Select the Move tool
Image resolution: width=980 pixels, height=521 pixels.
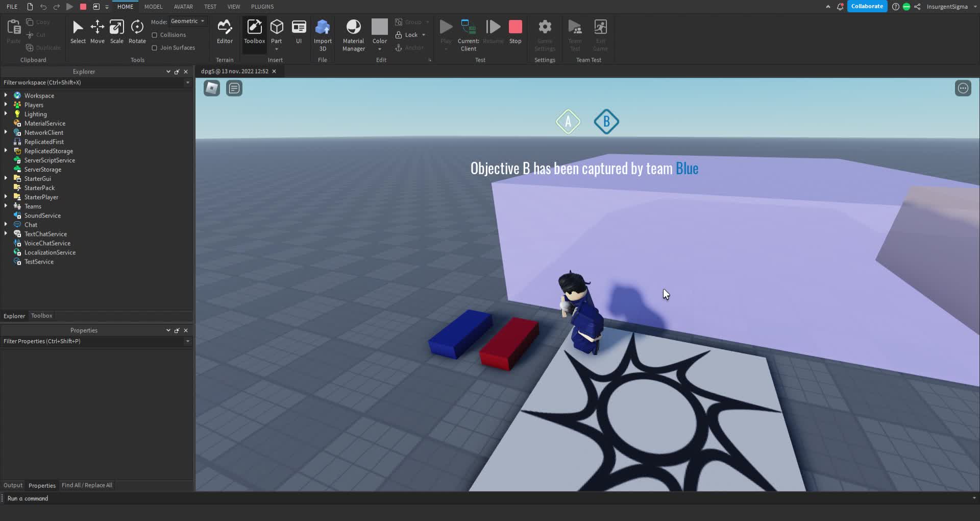(x=97, y=31)
